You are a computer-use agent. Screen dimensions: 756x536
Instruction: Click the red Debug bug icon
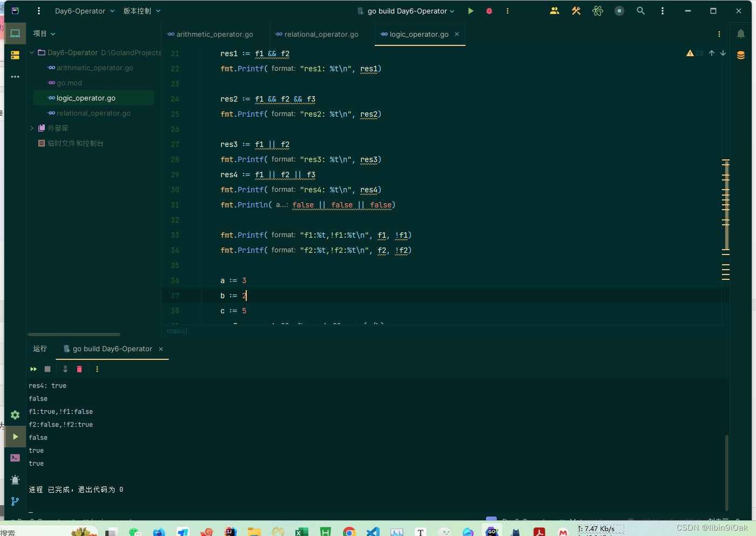tap(489, 11)
